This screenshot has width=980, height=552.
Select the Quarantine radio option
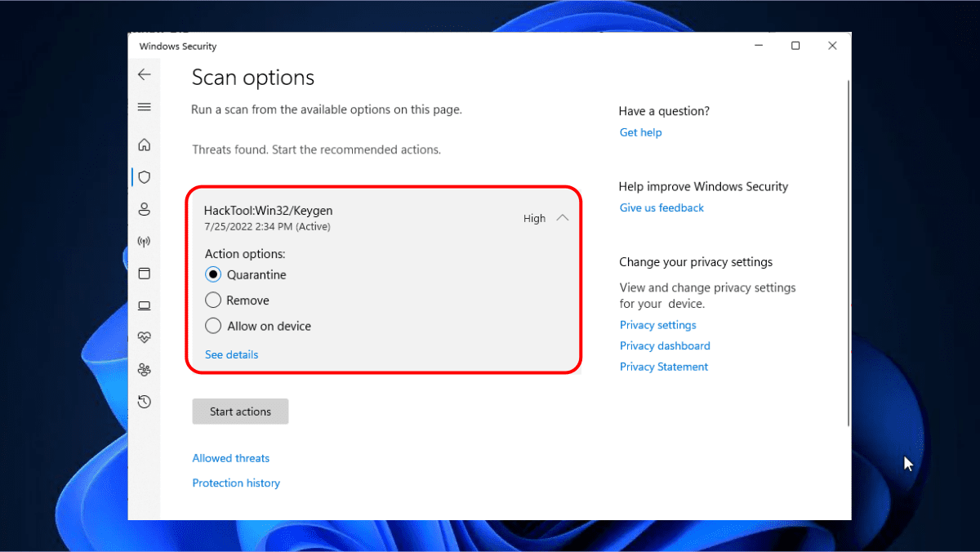213,275
